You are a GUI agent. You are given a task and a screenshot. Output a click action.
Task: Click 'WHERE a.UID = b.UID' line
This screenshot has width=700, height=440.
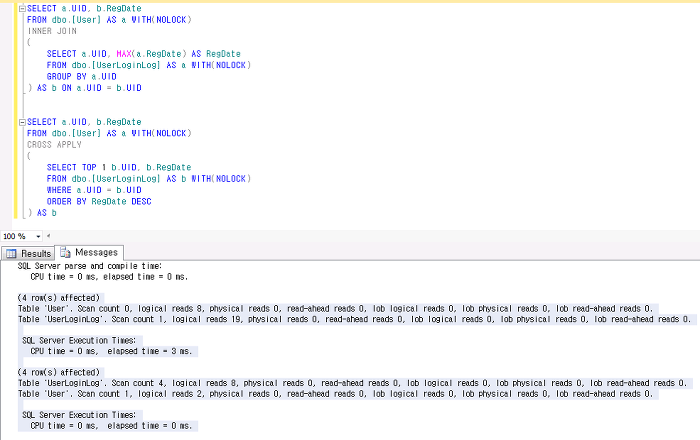click(94, 190)
